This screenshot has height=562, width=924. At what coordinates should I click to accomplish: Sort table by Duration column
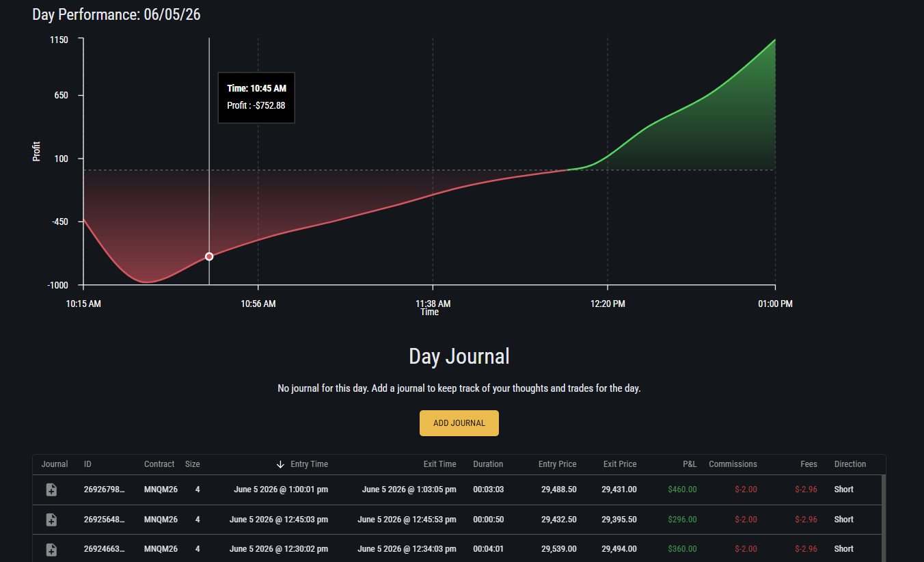point(488,464)
